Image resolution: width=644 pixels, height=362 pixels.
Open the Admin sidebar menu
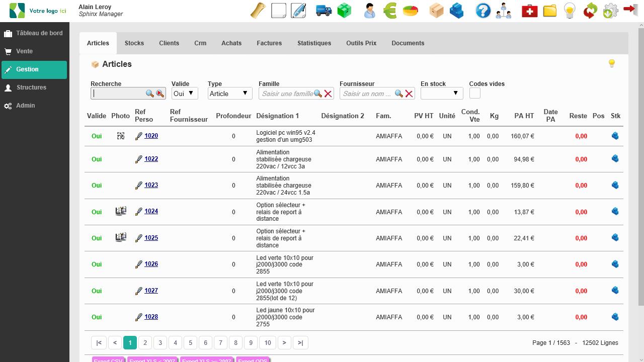34,106
